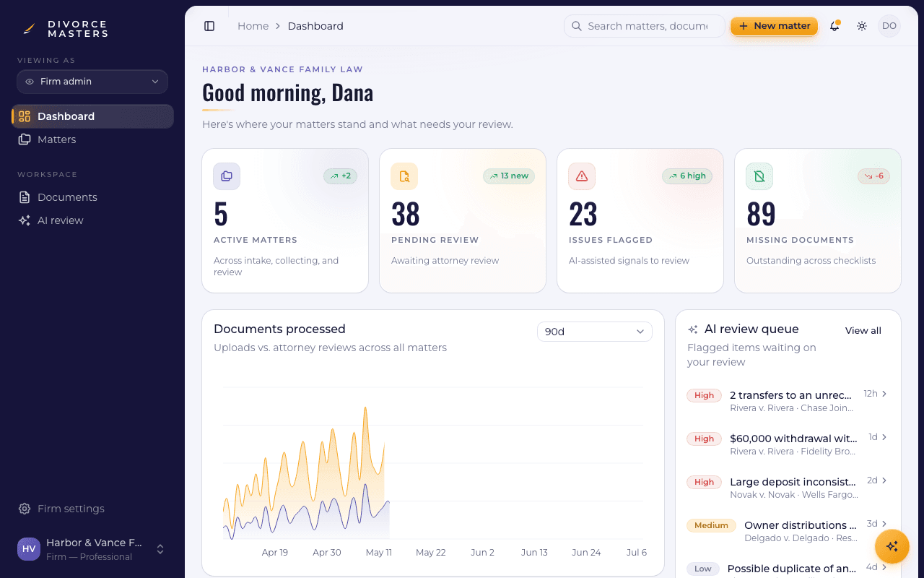Click the HV firm avatar

pos(29,549)
